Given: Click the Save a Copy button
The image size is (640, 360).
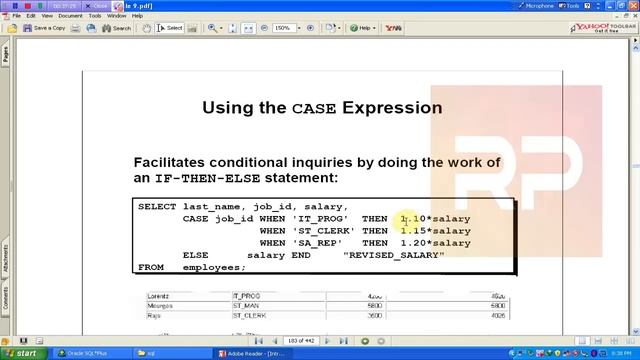Looking at the screenshot, I should 44,28.
